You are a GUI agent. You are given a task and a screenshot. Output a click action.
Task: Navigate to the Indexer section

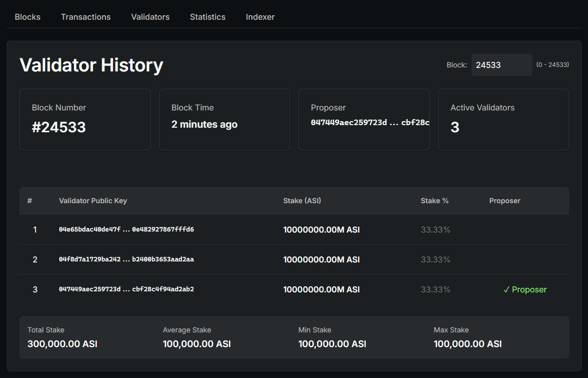(x=260, y=17)
